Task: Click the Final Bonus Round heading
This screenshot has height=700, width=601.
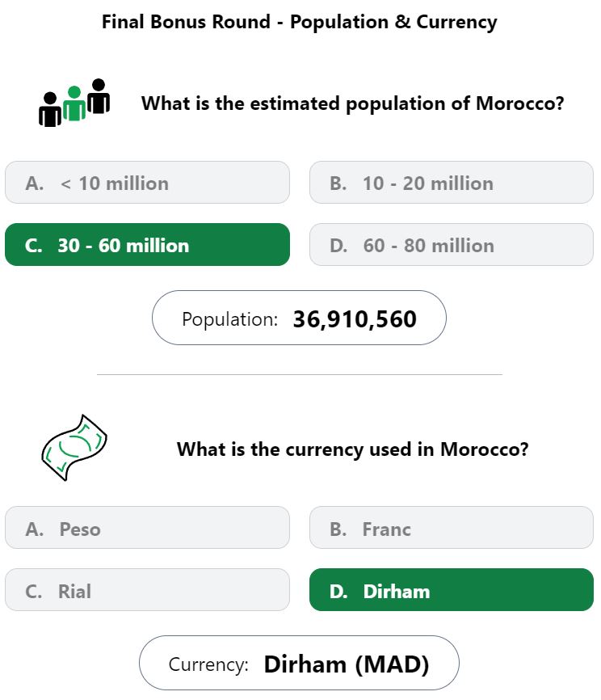Action: (299, 22)
